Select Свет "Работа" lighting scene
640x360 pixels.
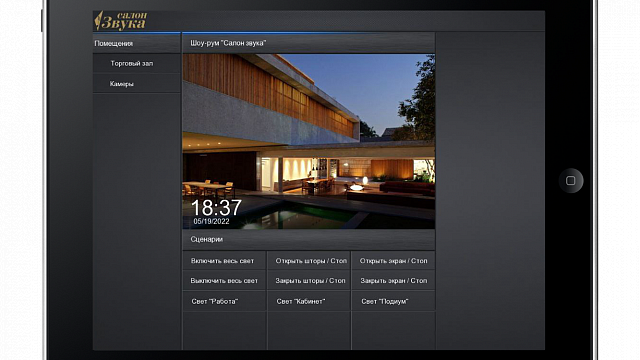(x=224, y=301)
